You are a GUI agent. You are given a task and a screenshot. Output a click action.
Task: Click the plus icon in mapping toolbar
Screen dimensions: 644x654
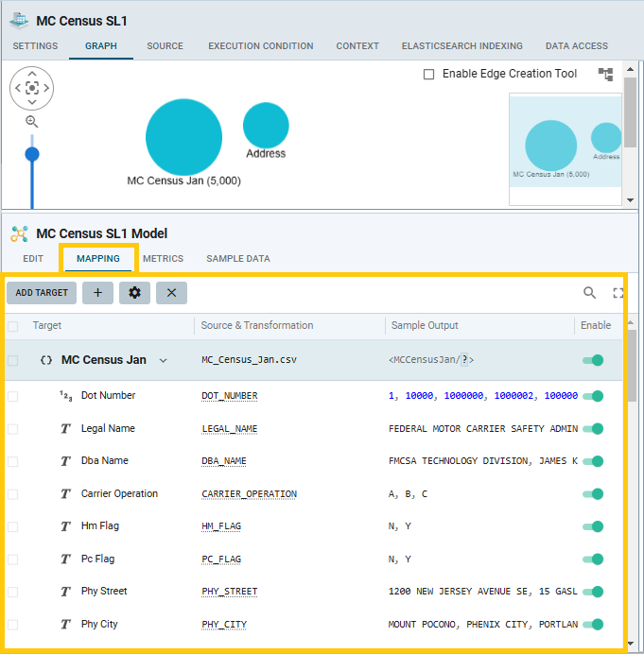pos(97,293)
